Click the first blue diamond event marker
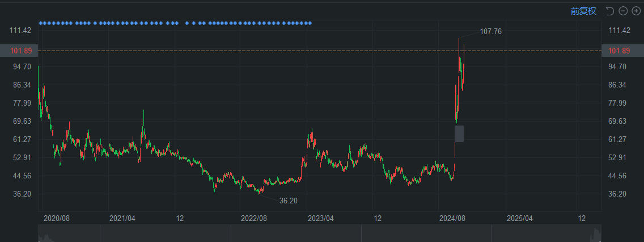 tap(40, 23)
